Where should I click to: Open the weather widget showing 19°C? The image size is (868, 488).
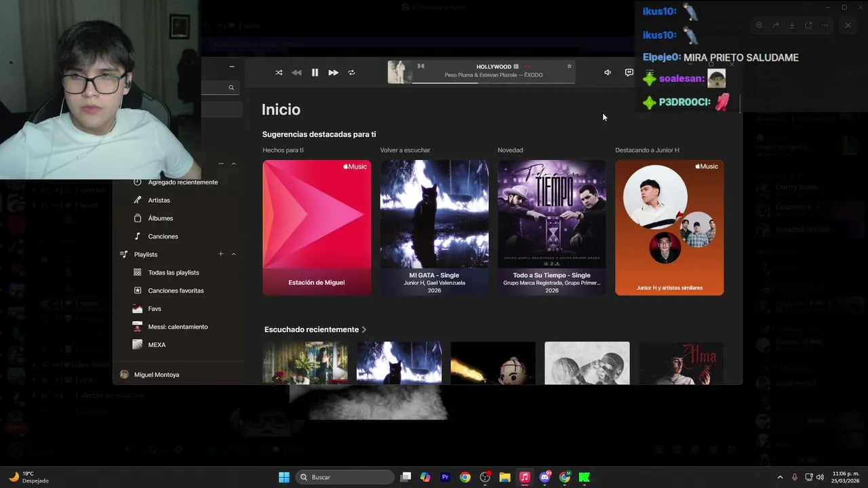28,477
